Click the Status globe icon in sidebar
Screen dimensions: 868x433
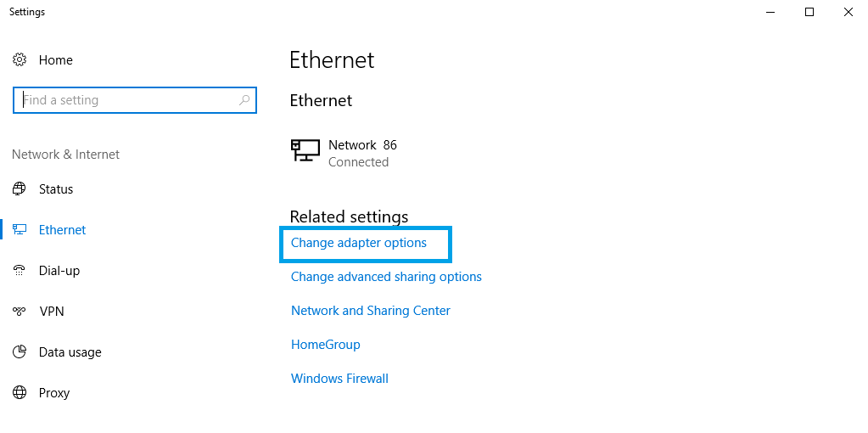pos(20,189)
